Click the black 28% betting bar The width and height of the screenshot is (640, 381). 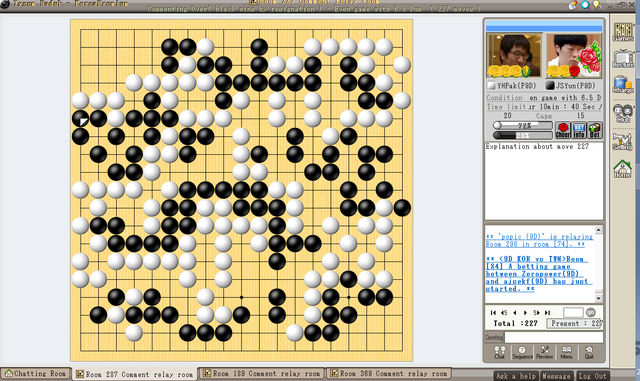tap(522, 135)
